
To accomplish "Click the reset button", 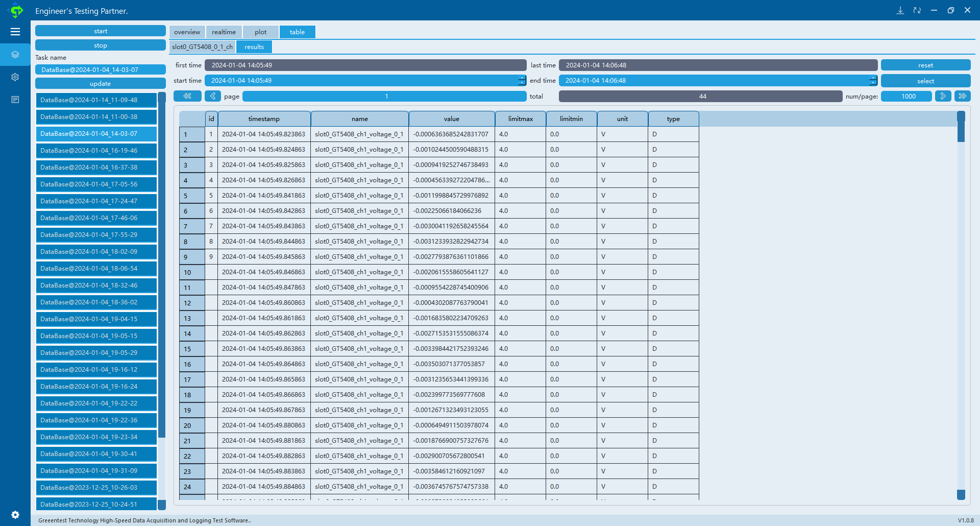I will pos(925,65).
